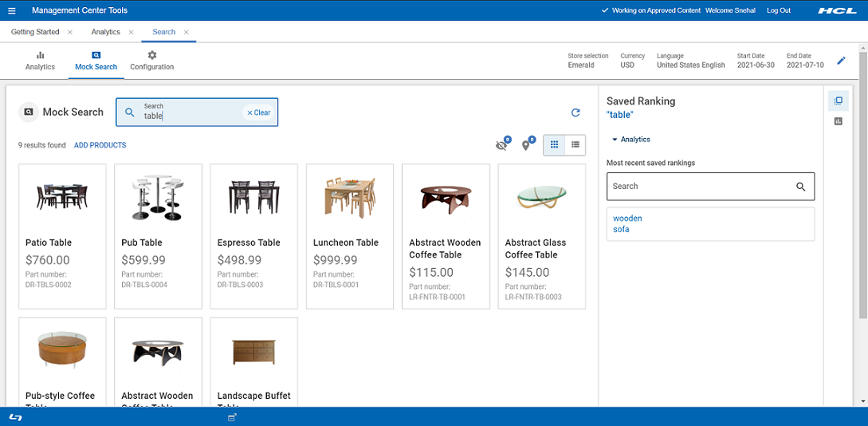Click the price $498.99
Screen dimensions: 868x426
[240, 259]
